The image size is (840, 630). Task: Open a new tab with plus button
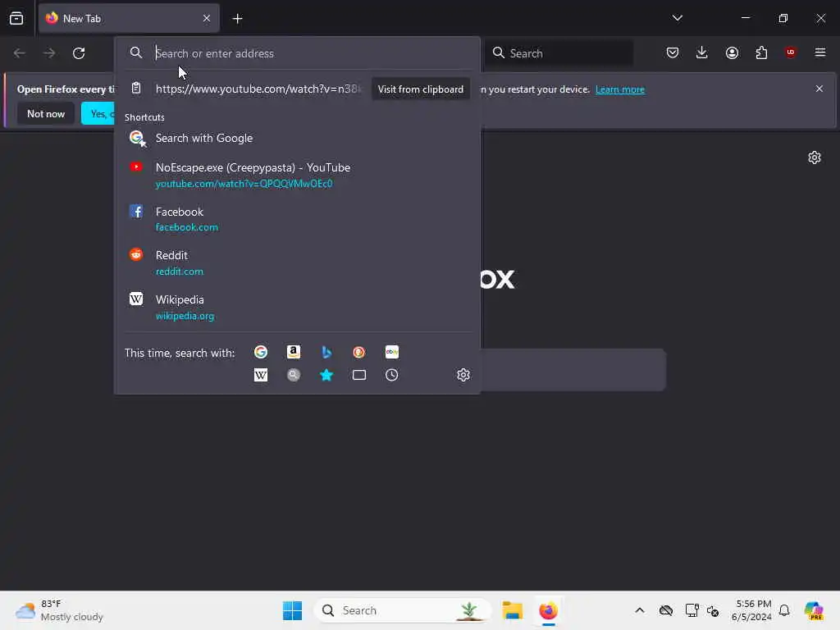(x=237, y=18)
